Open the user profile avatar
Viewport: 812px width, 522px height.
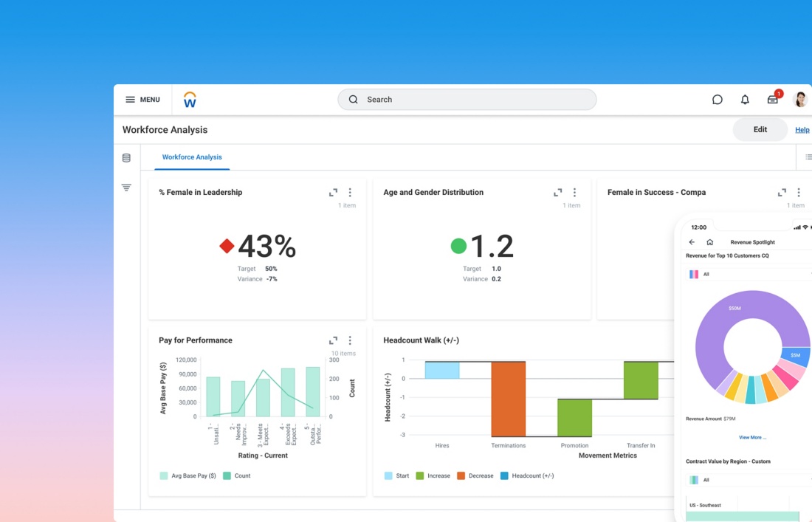click(800, 100)
